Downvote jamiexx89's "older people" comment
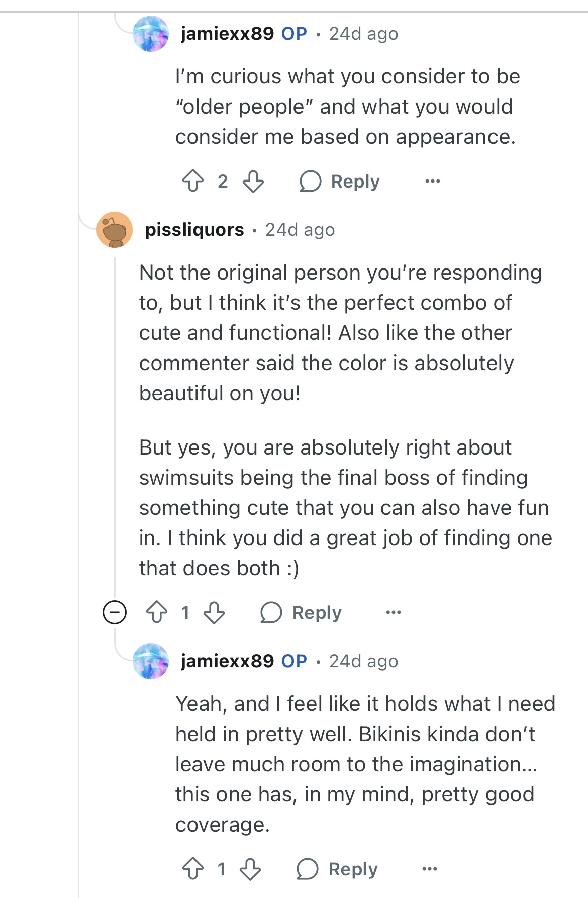Viewport: 588px width, 898px height. point(253,181)
